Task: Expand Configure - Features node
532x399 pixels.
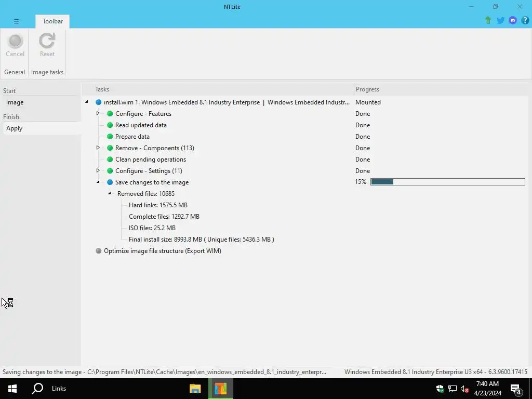Action: 98,113
